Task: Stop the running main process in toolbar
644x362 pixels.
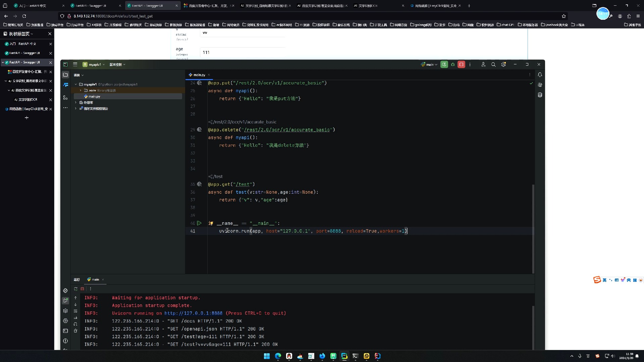Action: coord(462,64)
